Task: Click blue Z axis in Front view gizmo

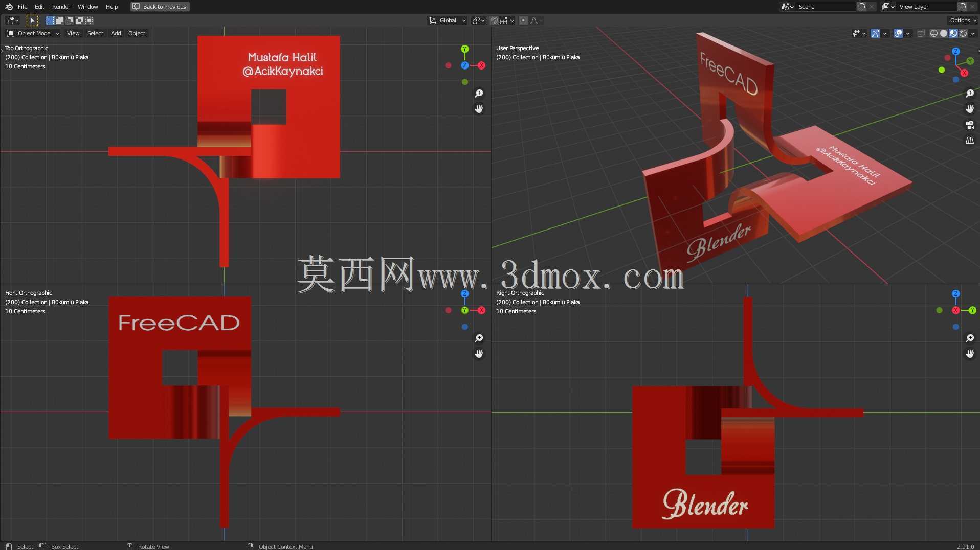Action: 465,294
